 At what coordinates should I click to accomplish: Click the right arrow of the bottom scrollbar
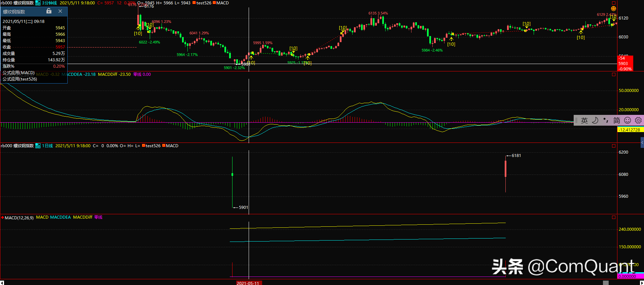click(642, 283)
